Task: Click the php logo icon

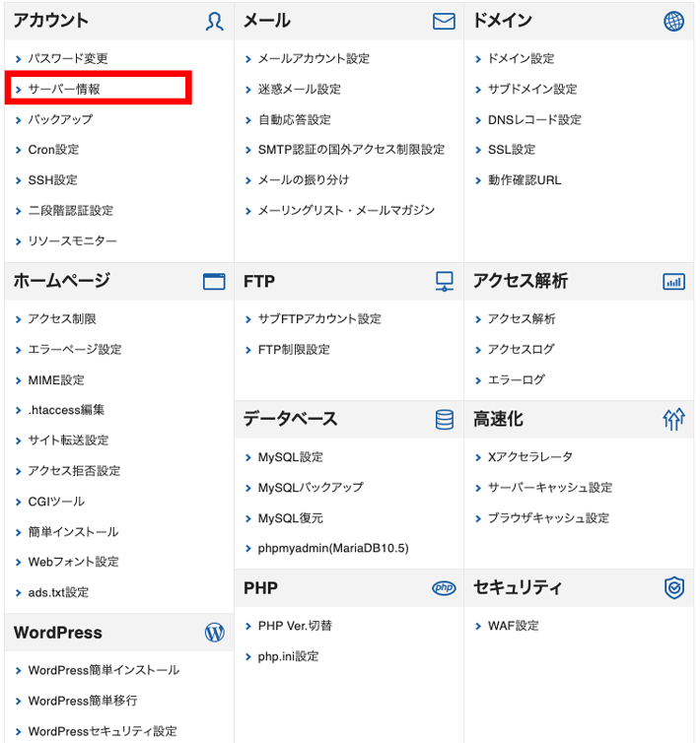Action: [x=444, y=588]
